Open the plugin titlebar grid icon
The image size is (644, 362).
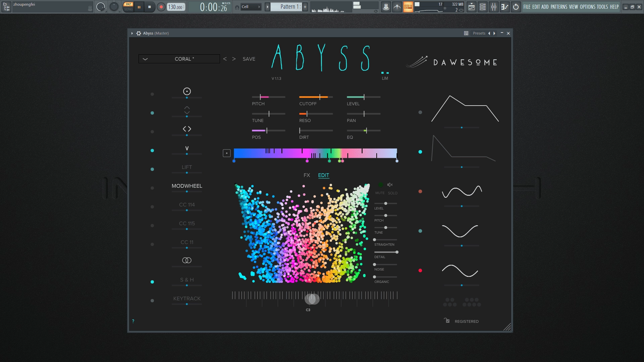466,33
